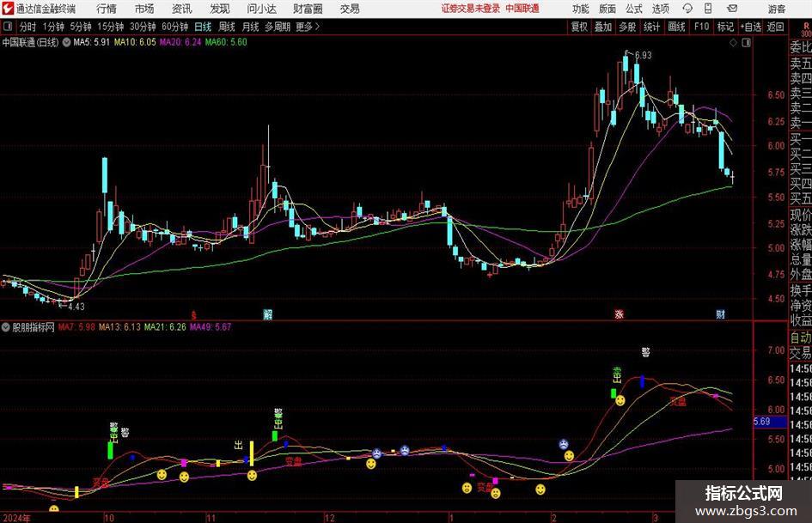This screenshot has width=812, height=523.
Task: Switch to 60分钟 period tab
Action: click(x=174, y=27)
